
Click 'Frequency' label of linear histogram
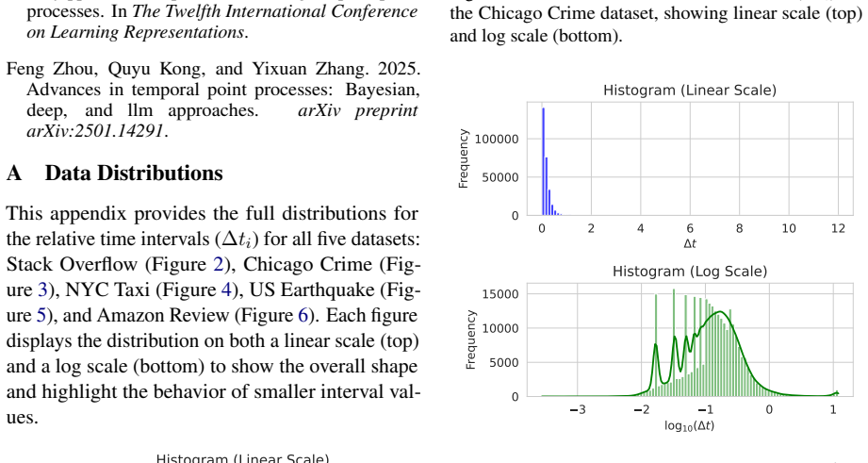[464, 159]
